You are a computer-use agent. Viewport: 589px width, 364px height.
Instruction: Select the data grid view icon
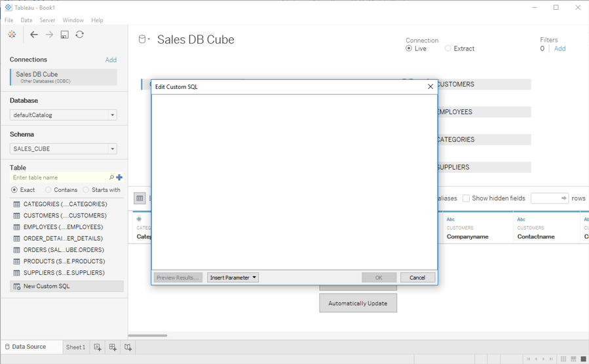coord(140,198)
